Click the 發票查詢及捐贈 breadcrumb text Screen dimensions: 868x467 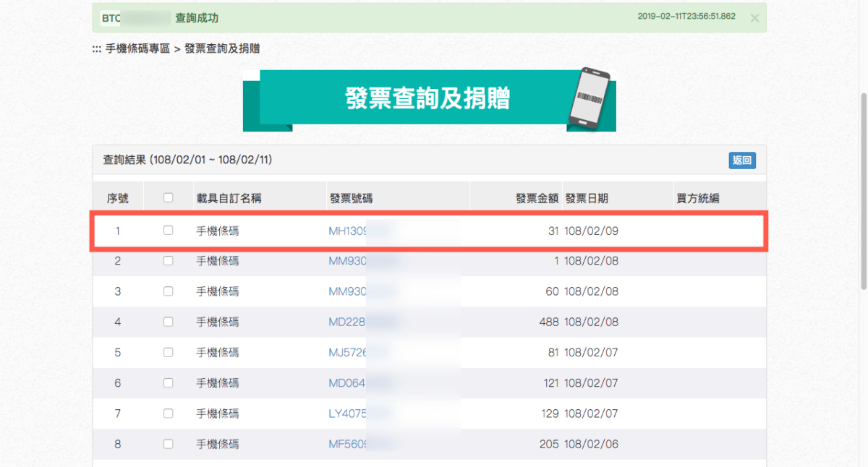[222, 49]
